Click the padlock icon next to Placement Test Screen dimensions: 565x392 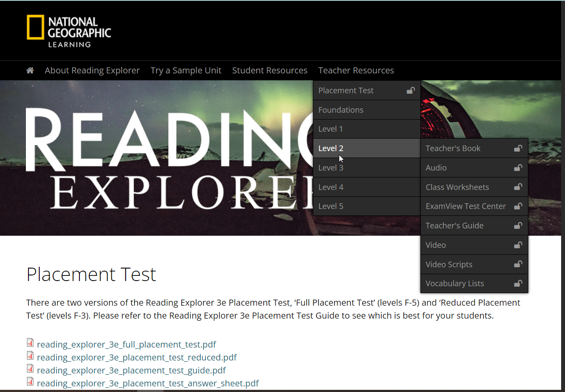[410, 90]
